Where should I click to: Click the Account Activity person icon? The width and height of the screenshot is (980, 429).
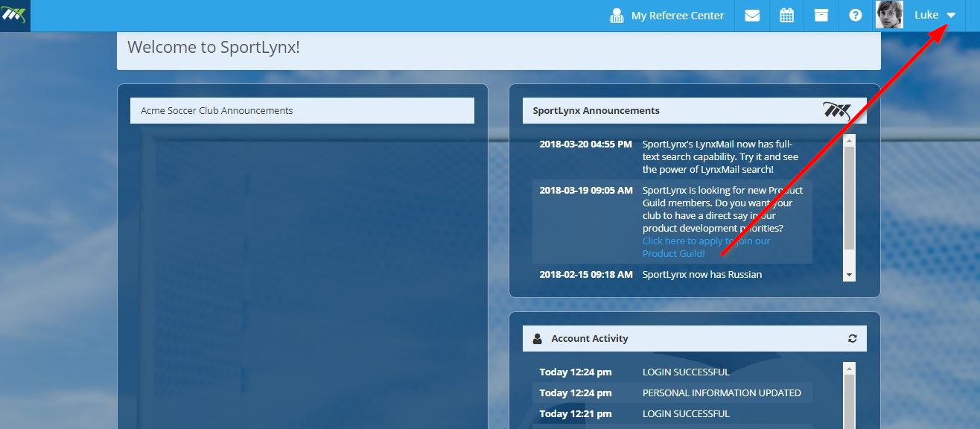click(x=538, y=338)
